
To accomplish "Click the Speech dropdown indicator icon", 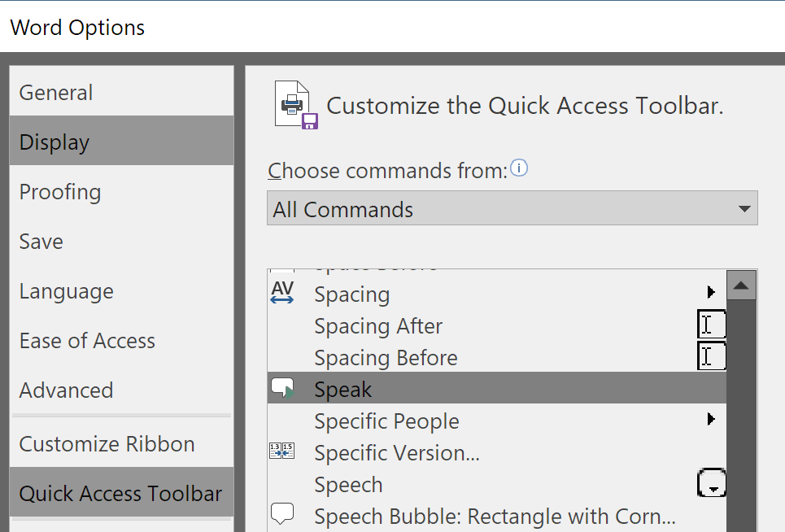I will (710, 484).
